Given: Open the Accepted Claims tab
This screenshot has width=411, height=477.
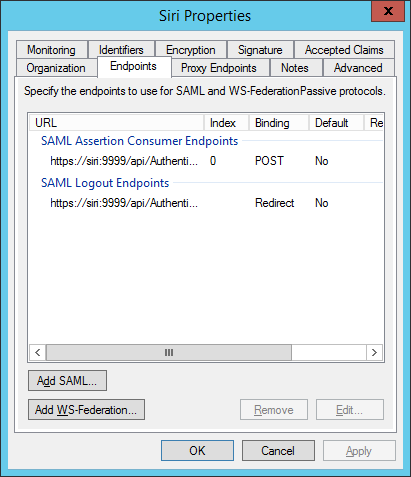Looking at the screenshot, I should pyautogui.click(x=344, y=50).
